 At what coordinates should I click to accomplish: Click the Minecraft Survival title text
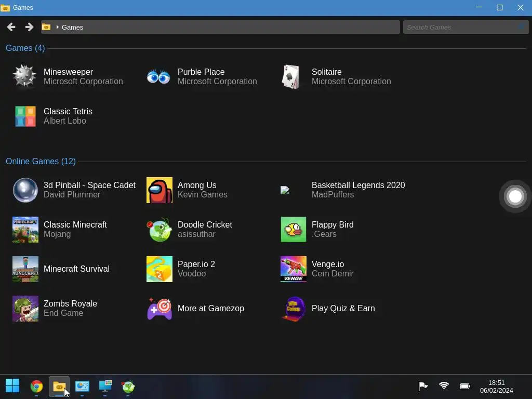point(77,269)
